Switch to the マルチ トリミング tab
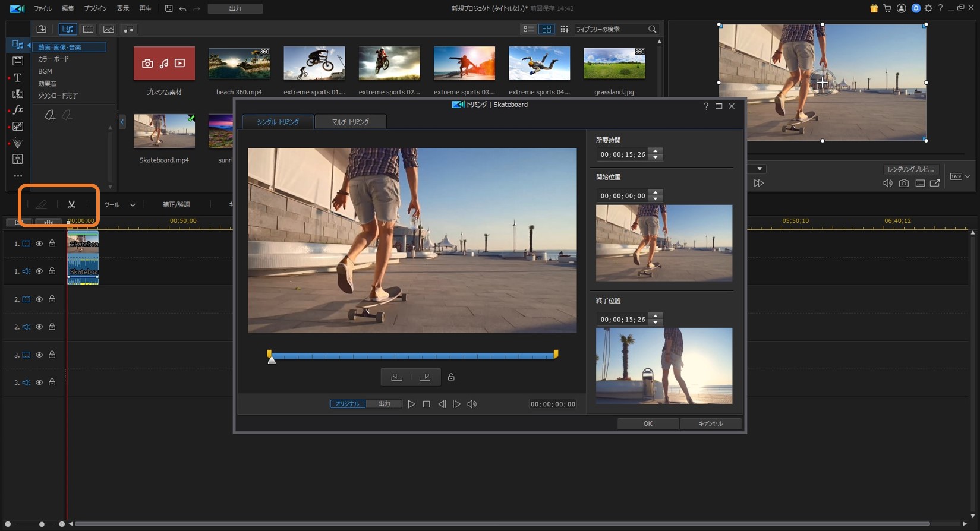The image size is (980, 531). pos(350,122)
